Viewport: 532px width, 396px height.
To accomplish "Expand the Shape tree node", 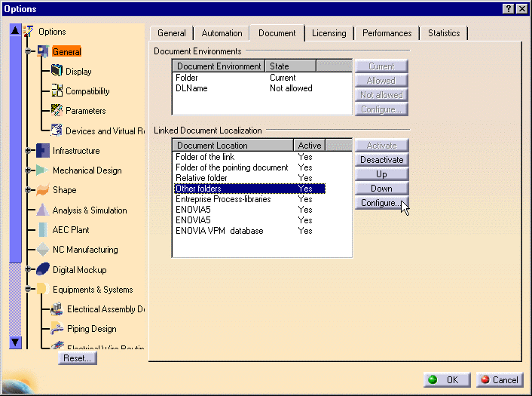I will coord(29,190).
